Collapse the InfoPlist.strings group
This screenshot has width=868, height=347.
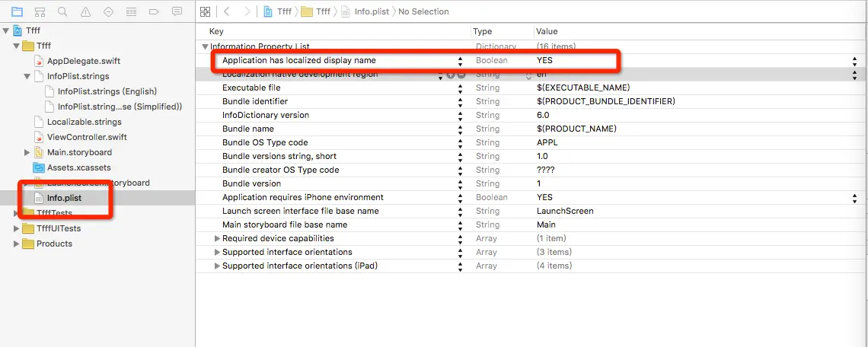28,76
